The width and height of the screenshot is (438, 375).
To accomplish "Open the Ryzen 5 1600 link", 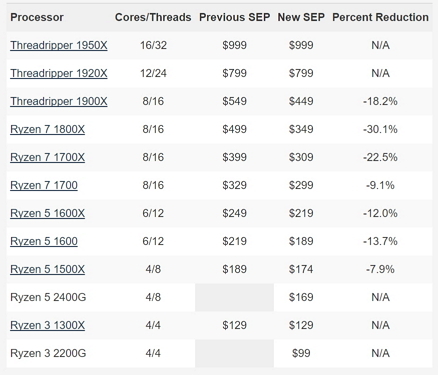I will (x=44, y=241).
